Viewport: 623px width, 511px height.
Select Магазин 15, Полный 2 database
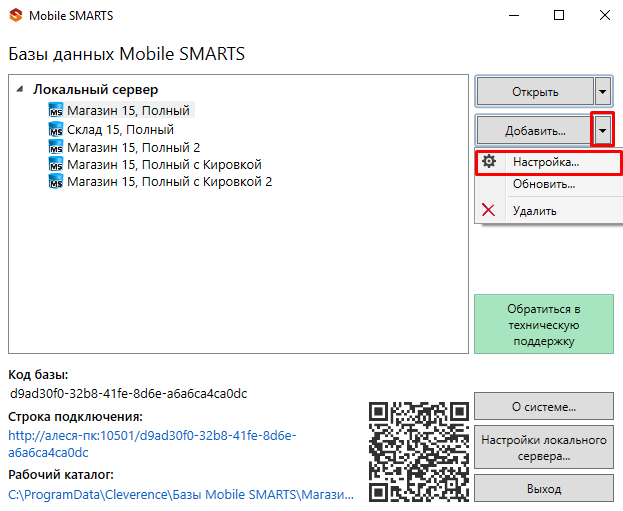tap(134, 147)
